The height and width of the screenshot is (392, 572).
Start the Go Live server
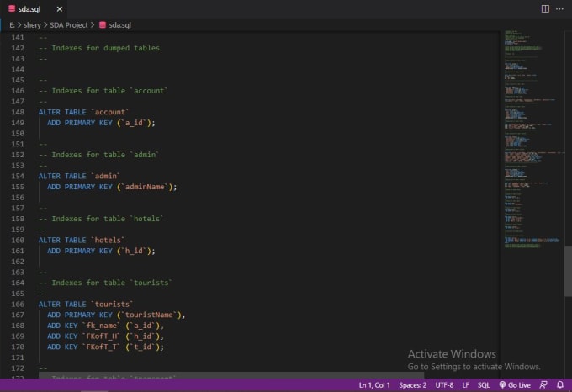coord(515,385)
